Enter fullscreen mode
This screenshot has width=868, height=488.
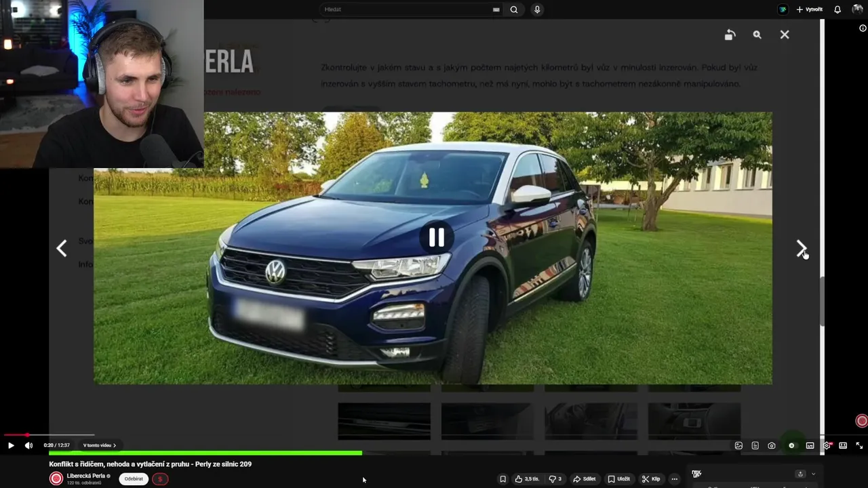point(859,445)
